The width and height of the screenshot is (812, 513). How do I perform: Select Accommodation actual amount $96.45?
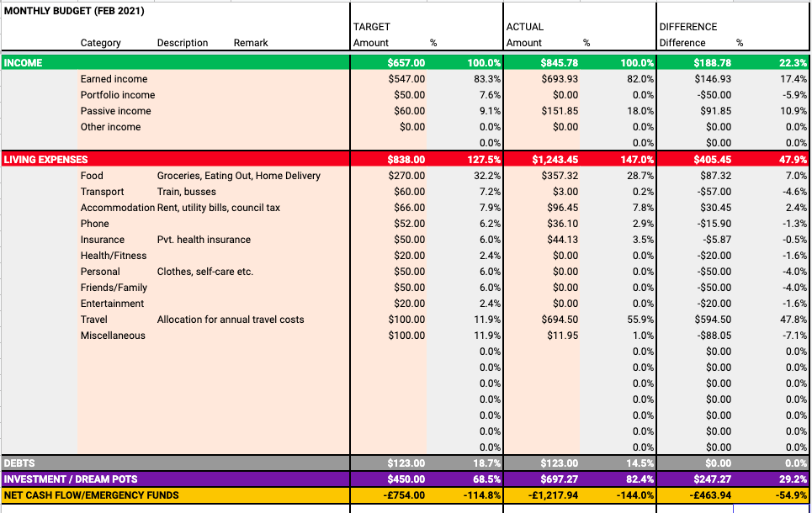point(563,208)
